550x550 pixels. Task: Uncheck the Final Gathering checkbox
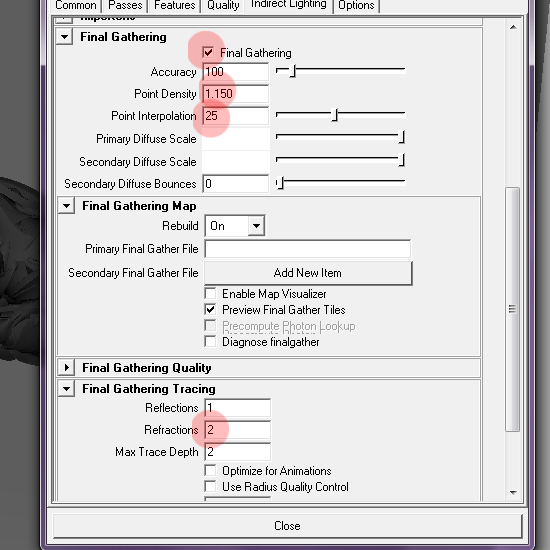pyautogui.click(x=208, y=53)
